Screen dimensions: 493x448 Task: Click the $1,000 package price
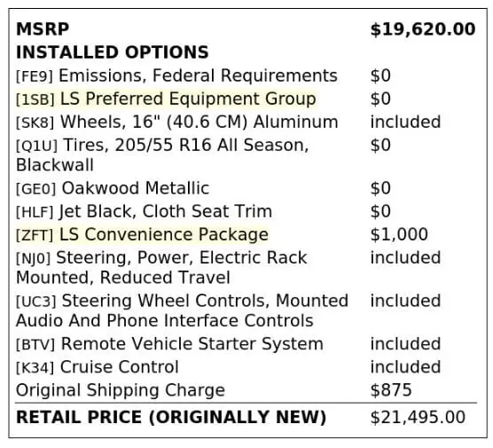tap(399, 235)
